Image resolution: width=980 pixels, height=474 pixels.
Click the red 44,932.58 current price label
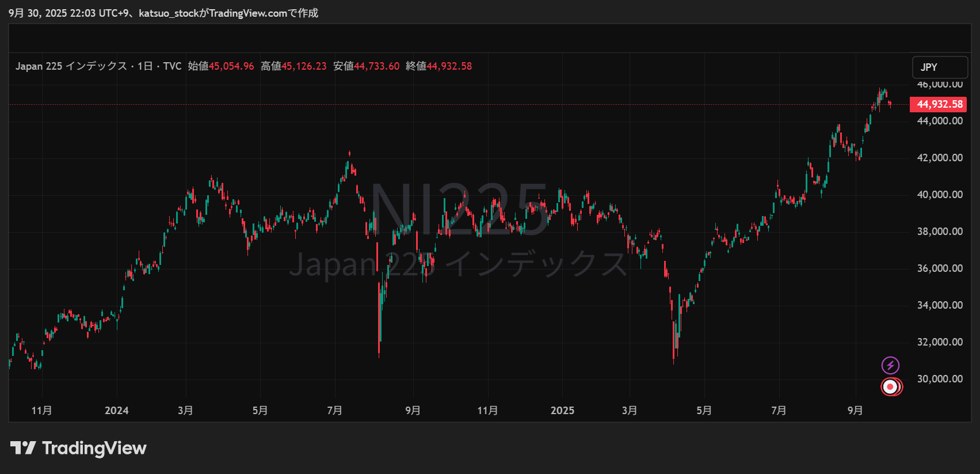pyautogui.click(x=938, y=104)
